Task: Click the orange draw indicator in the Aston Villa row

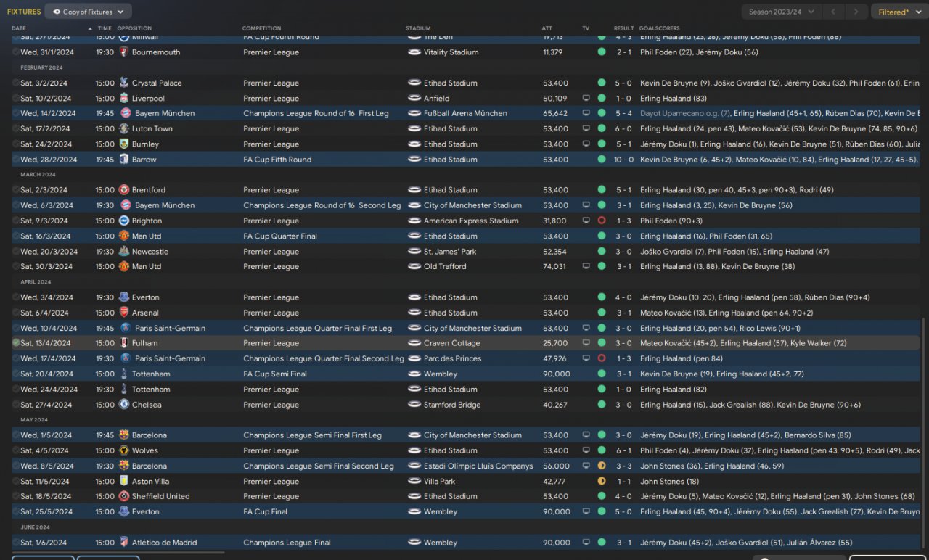Action: tap(602, 481)
